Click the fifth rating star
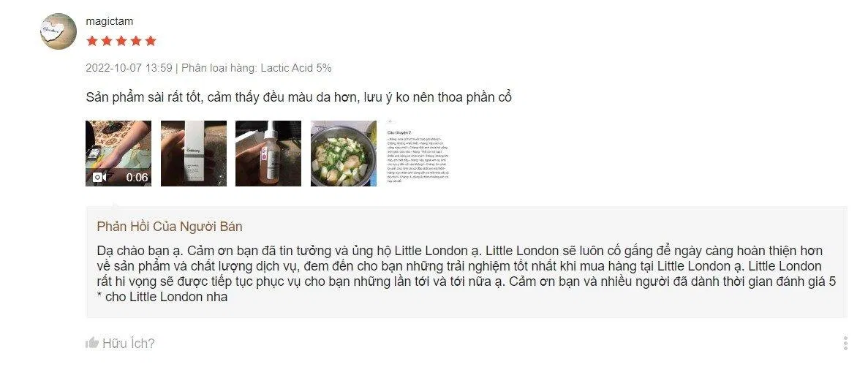This screenshot has height=367, width=868. click(151, 41)
